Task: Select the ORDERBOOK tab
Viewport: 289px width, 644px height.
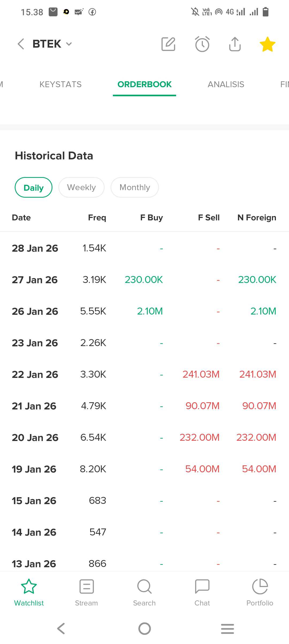Action: (144, 85)
